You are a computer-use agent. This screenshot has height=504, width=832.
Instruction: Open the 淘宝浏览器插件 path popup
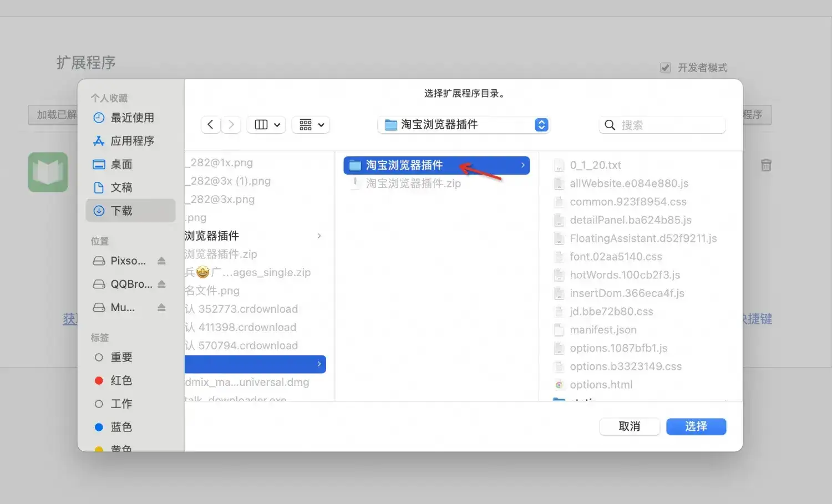(x=463, y=125)
